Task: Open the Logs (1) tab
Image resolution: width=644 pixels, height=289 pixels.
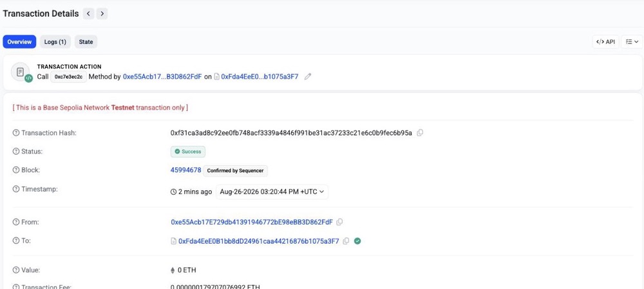Action: coord(55,41)
